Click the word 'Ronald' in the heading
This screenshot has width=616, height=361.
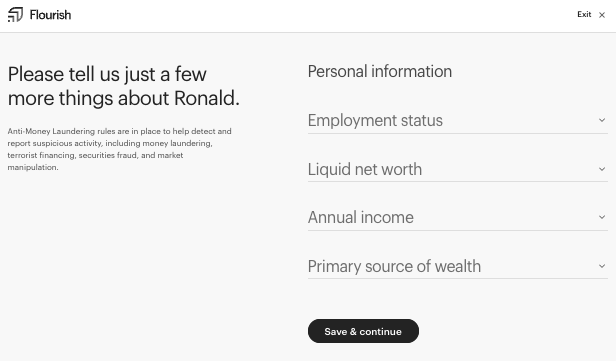(204, 98)
